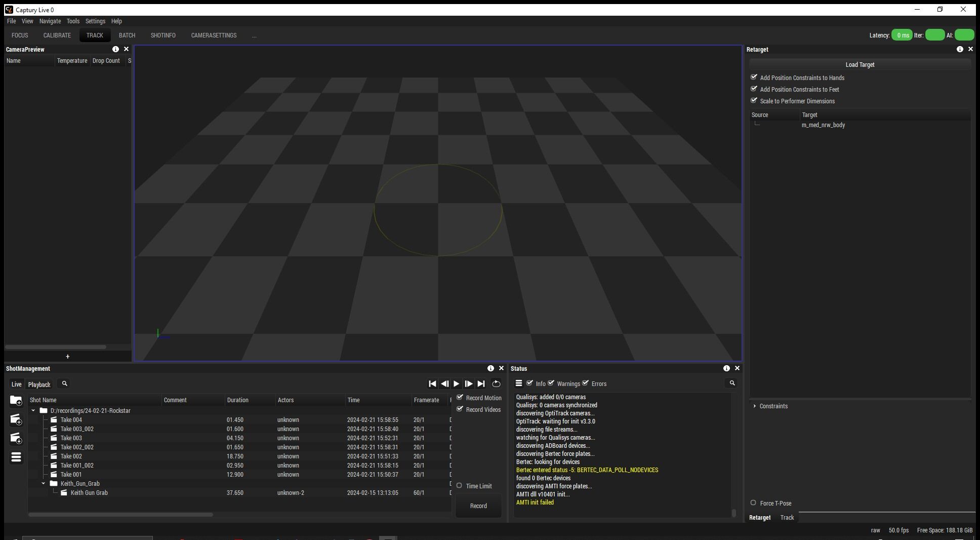Screen dimensions: 980x540
Task: Uncheck the Record Videos checkbox
Action: pyautogui.click(x=460, y=409)
